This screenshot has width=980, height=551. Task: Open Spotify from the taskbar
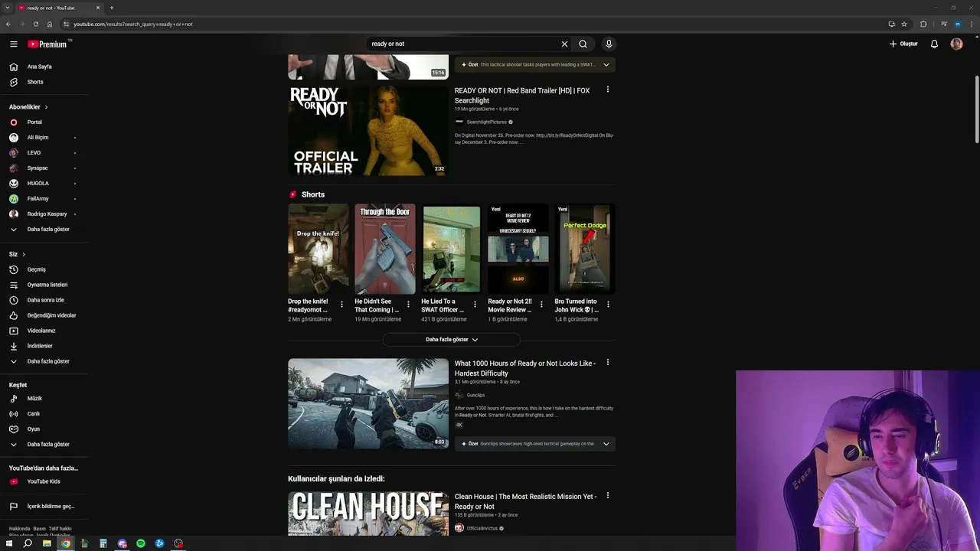tap(141, 543)
